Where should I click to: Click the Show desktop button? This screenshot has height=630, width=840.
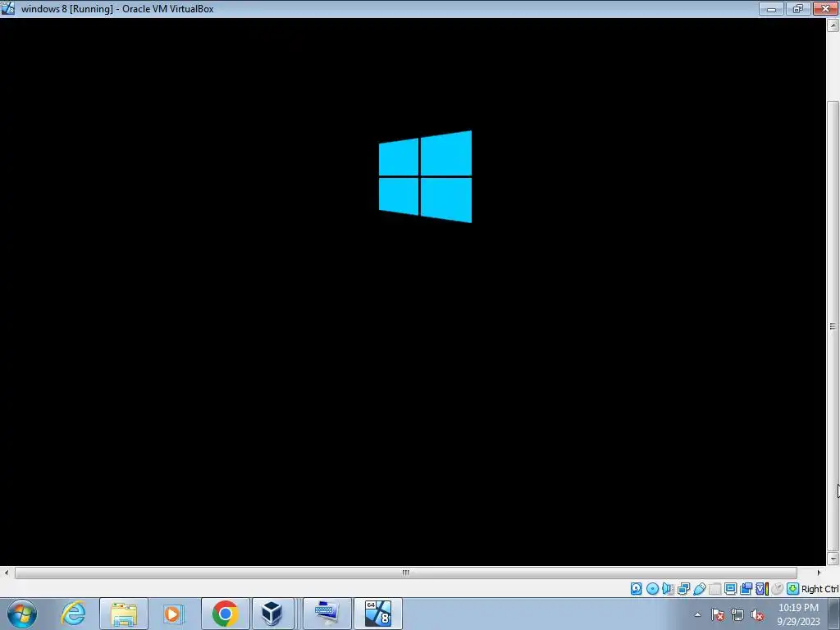tap(833, 614)
